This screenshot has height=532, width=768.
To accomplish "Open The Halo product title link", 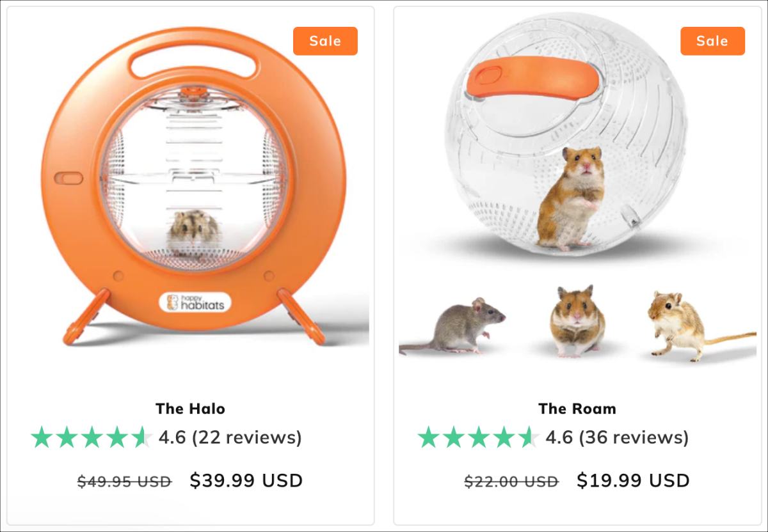I will pyautogui.click(x=190, y=409).
